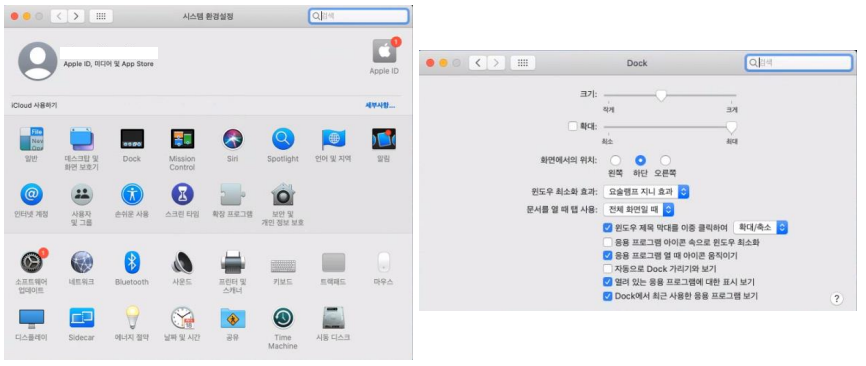Open 데스크탑 및 화면 보호기 preferences
Screen dimensions: 866x366
coord(82,139)
